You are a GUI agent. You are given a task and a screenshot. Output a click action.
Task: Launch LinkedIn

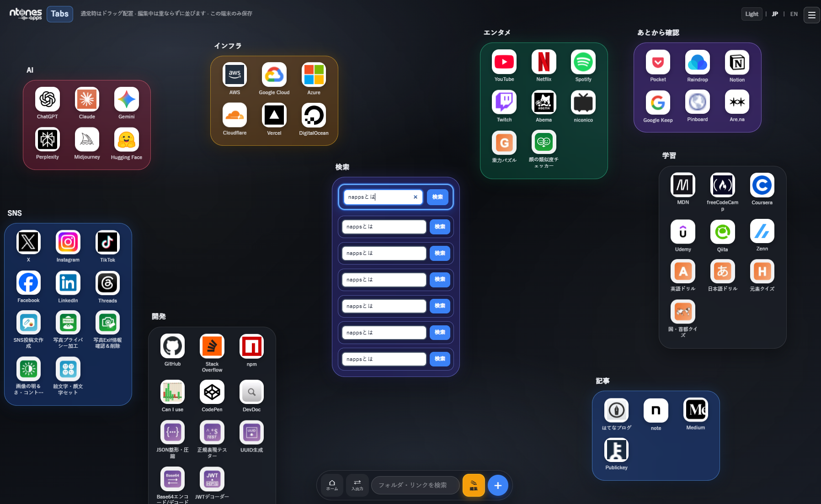68,283
